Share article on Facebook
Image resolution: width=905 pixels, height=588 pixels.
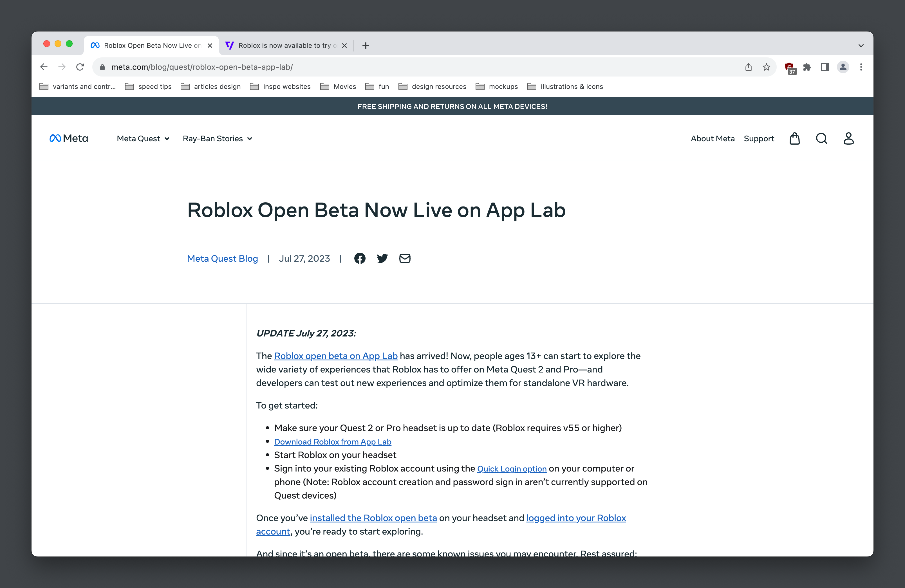click(360, 259)
